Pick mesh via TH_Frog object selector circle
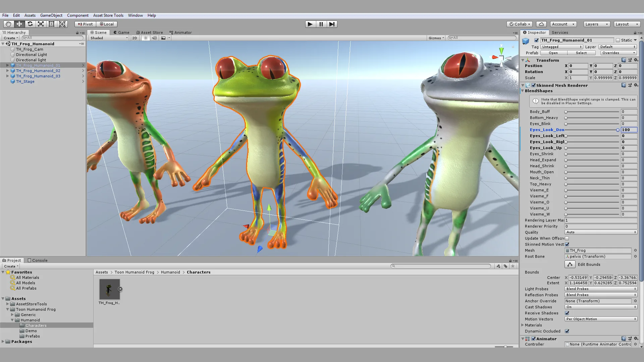The width and height of the screenshot is (644, 362). pos(635,250)
